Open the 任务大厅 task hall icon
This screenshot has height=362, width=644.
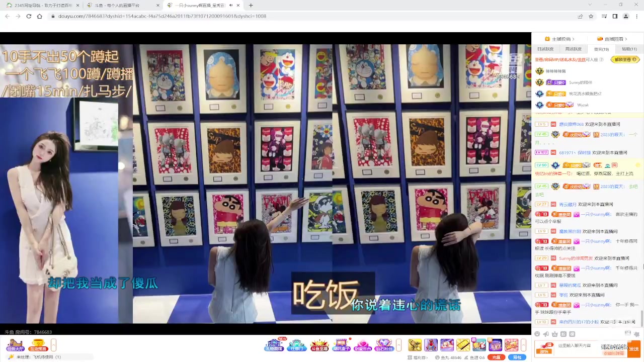coord(15,345)
